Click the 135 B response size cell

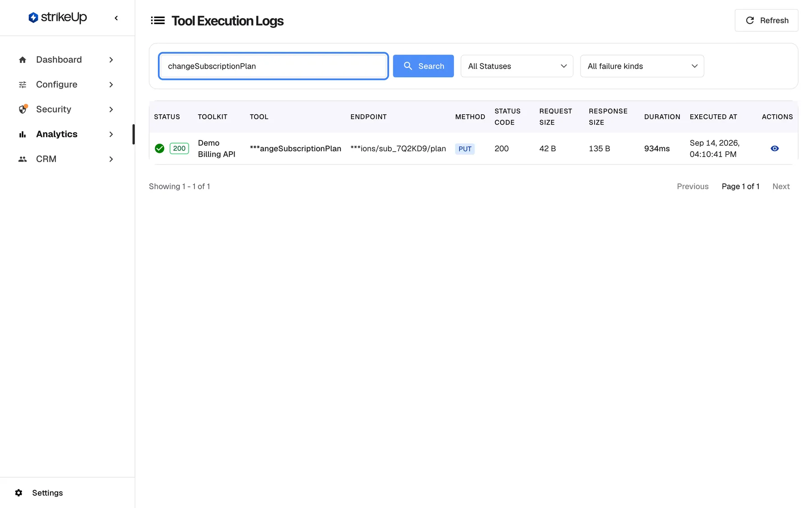pos(599,149)
